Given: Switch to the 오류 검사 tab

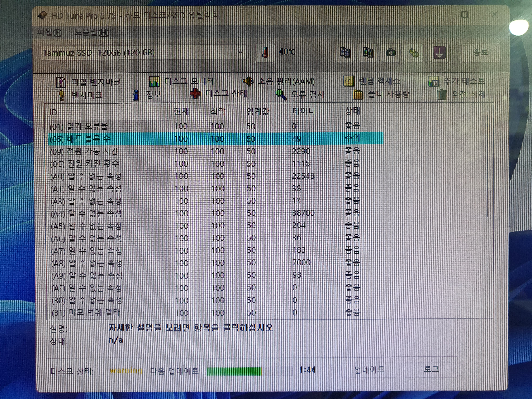Looking at the screenshot, I should 300,94.
